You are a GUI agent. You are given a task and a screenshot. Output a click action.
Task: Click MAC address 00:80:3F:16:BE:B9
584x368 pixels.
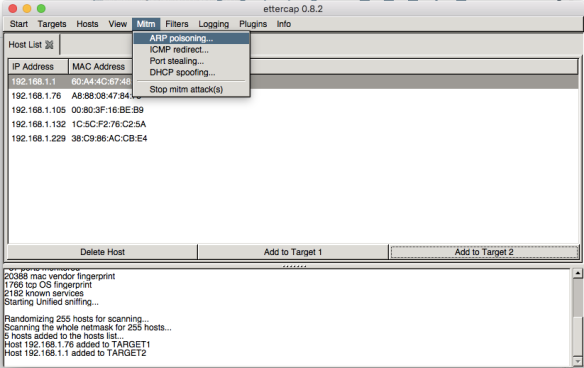pos(108,110)
